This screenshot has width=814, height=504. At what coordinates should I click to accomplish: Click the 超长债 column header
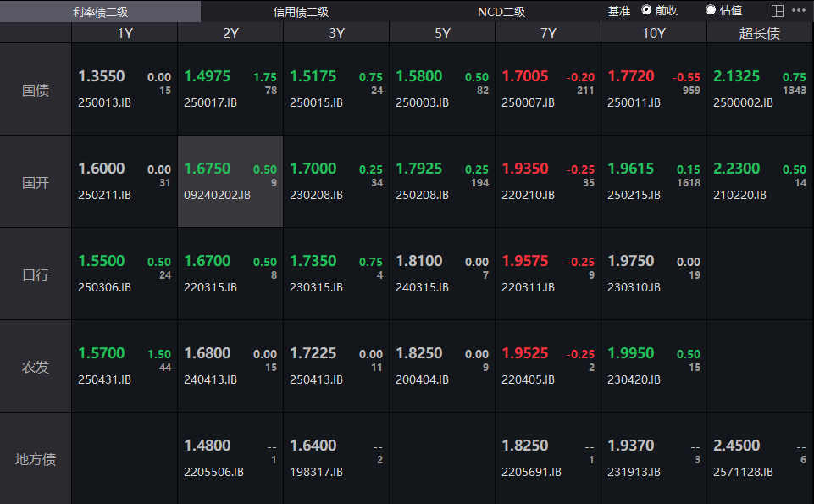(759, 33)
